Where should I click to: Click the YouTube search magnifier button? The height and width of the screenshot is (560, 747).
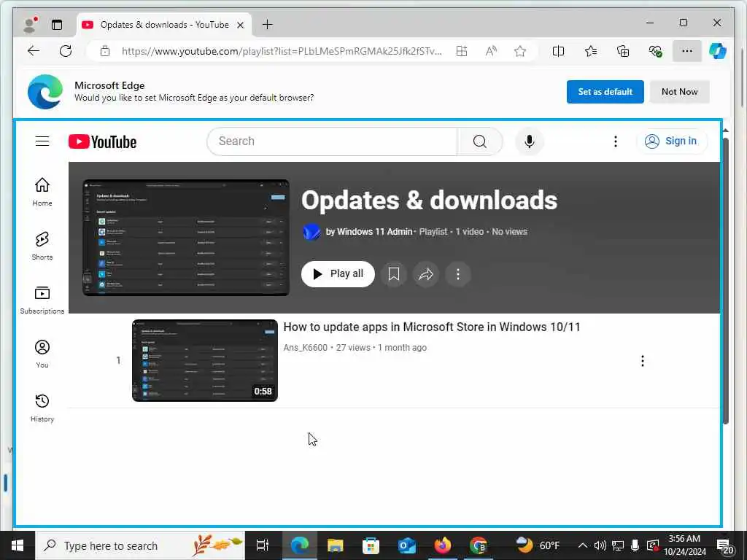point(480,141)
